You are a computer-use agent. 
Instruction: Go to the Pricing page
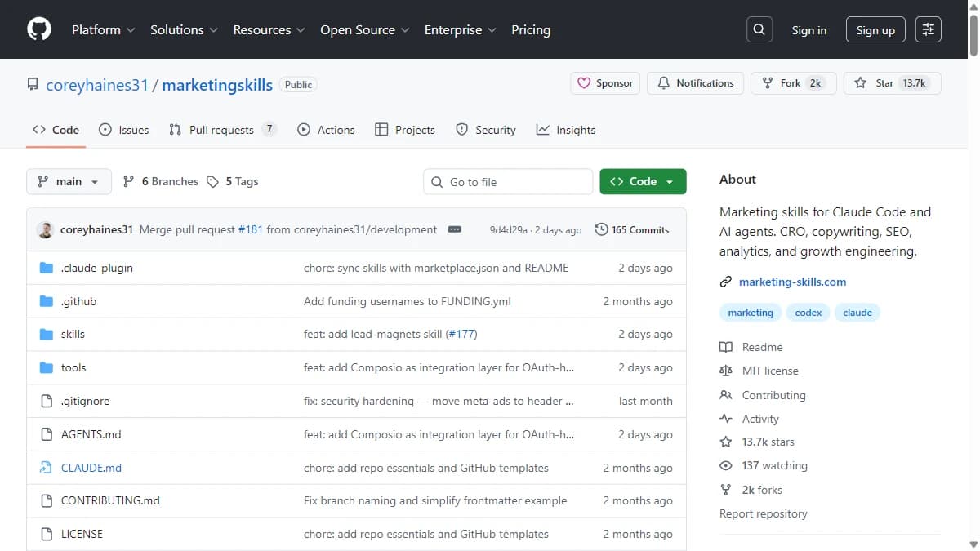531,29
